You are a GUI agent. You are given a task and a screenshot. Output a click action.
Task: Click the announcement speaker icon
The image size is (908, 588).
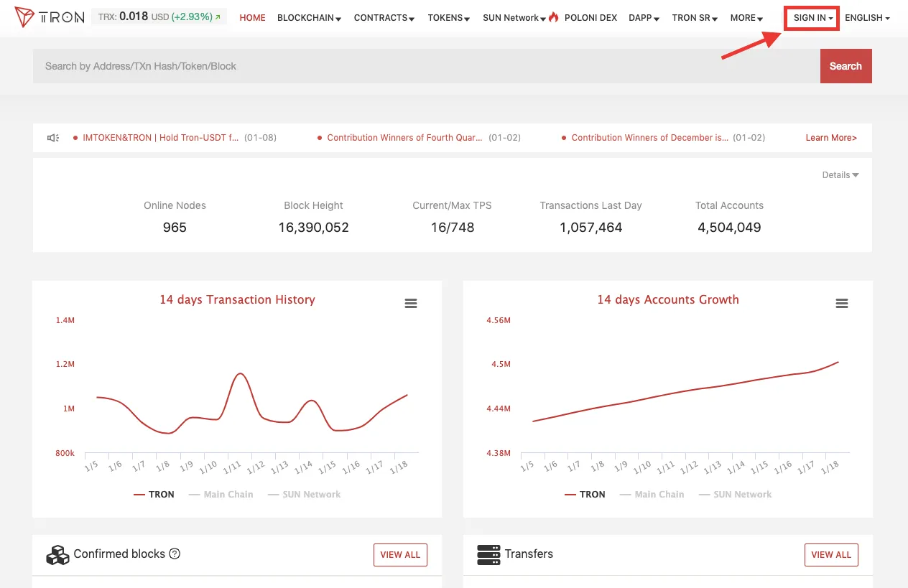(x=53, y=138)
